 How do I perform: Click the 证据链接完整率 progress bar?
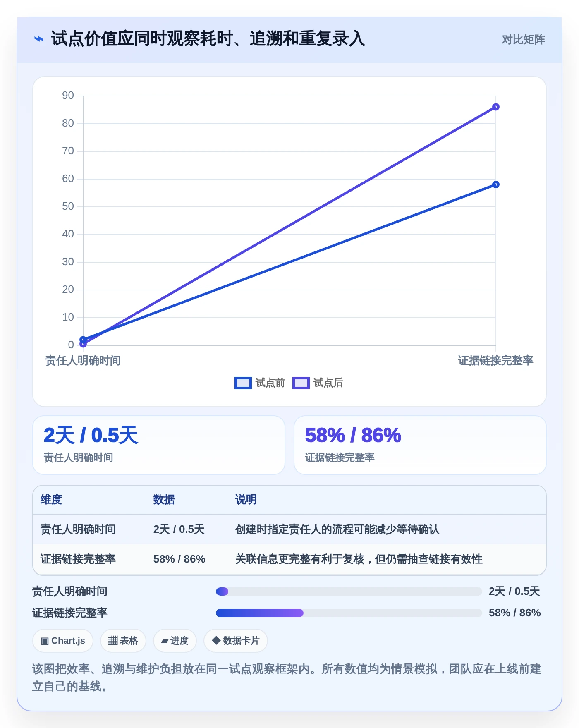tap(349, 613)
